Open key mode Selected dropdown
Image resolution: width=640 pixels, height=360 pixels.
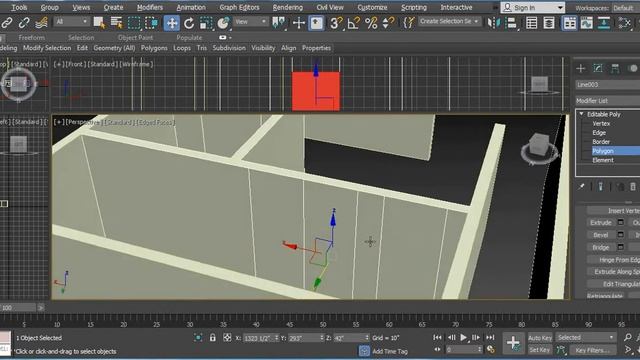click(585, 338)
